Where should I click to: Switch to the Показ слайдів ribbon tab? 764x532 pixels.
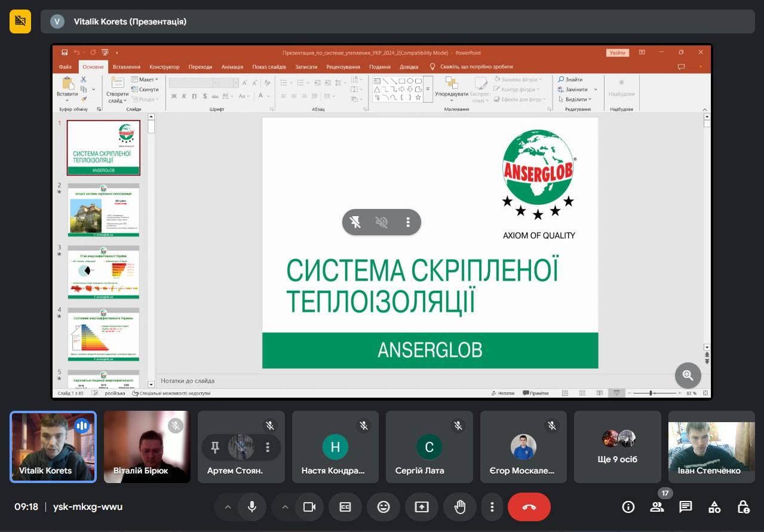click(269, 67)
